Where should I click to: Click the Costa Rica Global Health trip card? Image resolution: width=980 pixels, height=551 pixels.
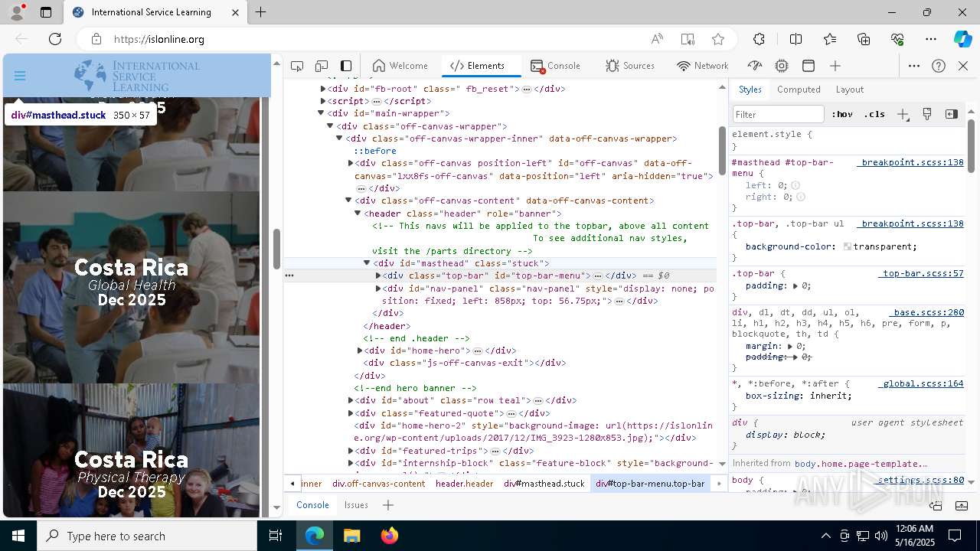click(x=131, y=287)
